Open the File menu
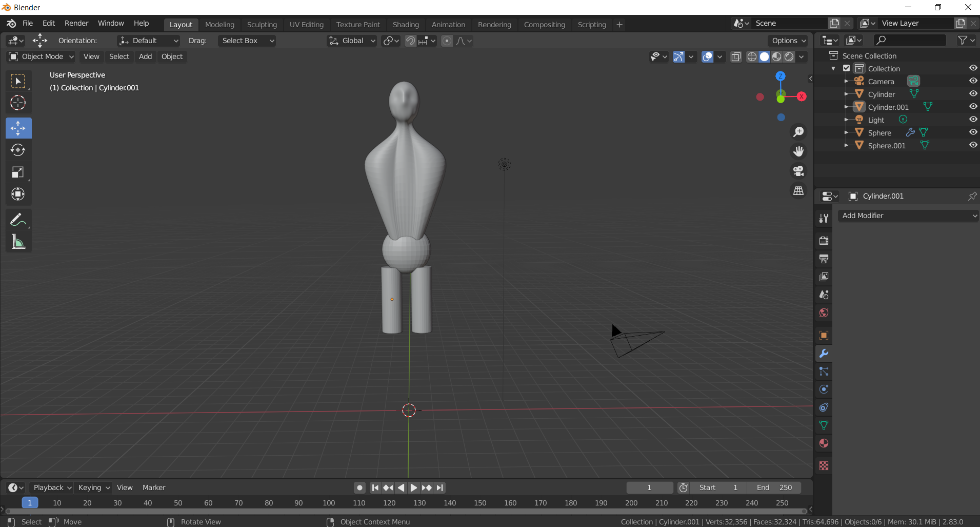The image size is (980, 527). (28, 23)
